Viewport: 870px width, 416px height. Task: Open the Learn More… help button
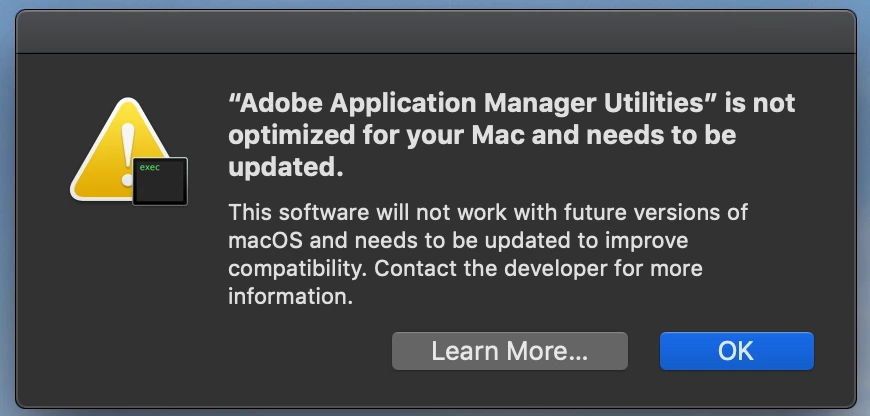tap(509, 351)
